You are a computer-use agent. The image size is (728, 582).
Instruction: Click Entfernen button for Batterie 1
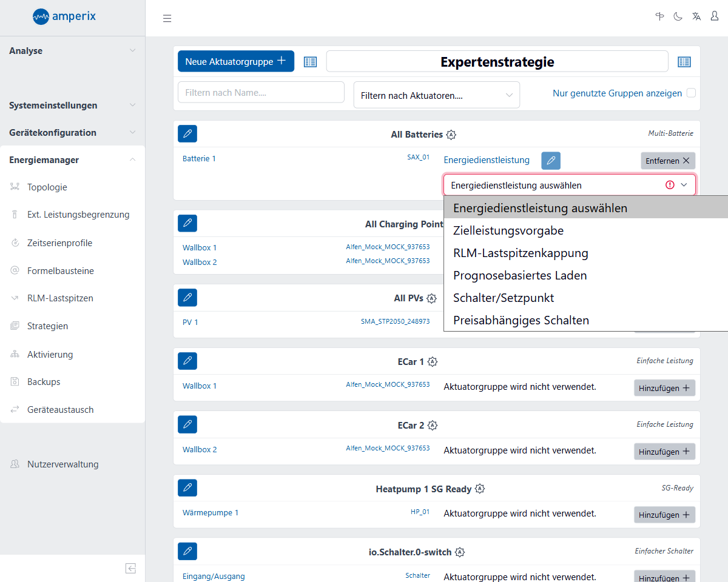[667, 161]
